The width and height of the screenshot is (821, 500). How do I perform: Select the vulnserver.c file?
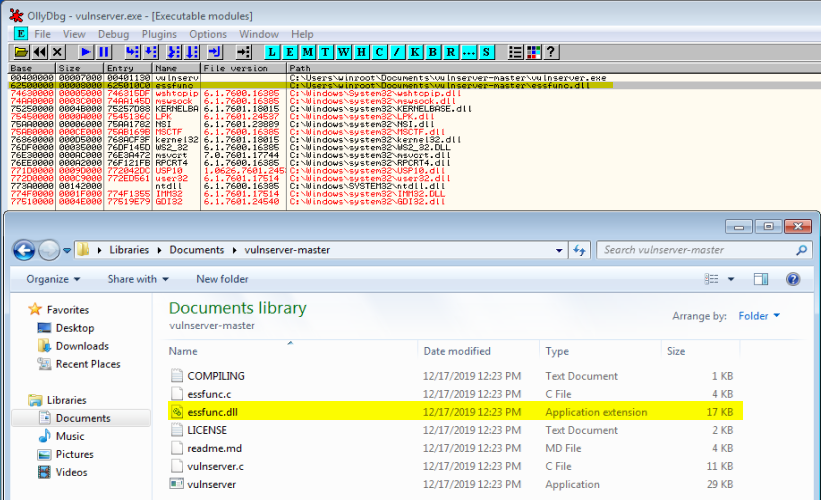pyautogui.click(x=454, y=466)
